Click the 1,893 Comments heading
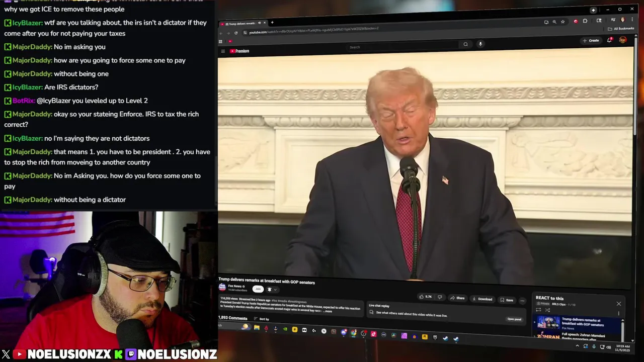Image resolution: width=644 pixels, height=362 pixels. click(x=232, y=318)
